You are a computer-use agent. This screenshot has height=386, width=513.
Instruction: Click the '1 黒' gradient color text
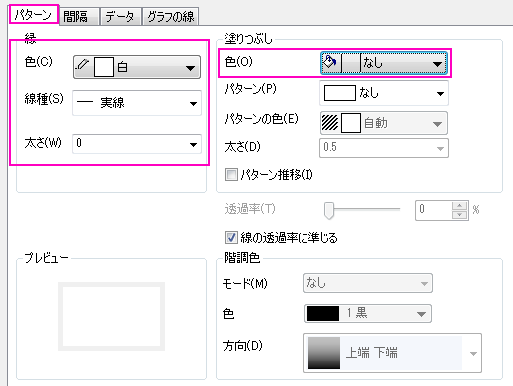[x=357, y=313]
